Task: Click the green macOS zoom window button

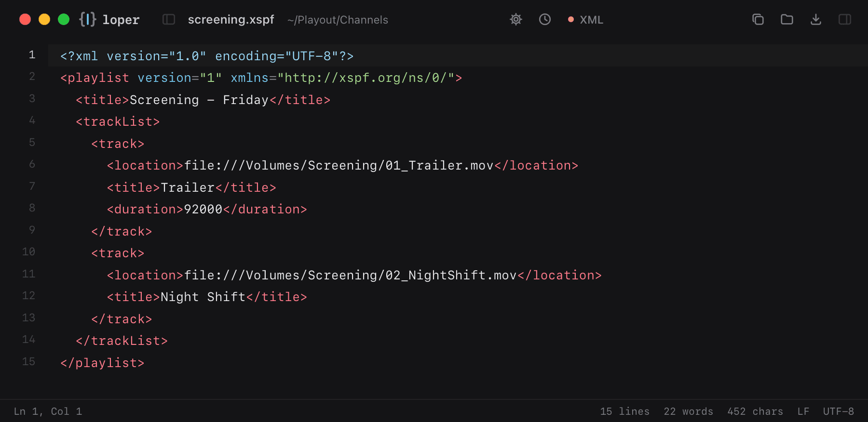Action: (x=64, y=19)
